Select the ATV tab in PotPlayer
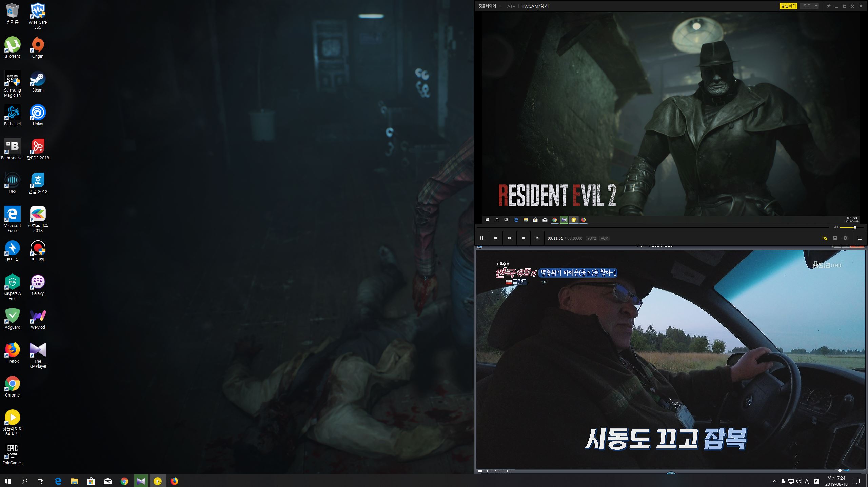Screen dimensions: 868x487 tap(511, 6)
